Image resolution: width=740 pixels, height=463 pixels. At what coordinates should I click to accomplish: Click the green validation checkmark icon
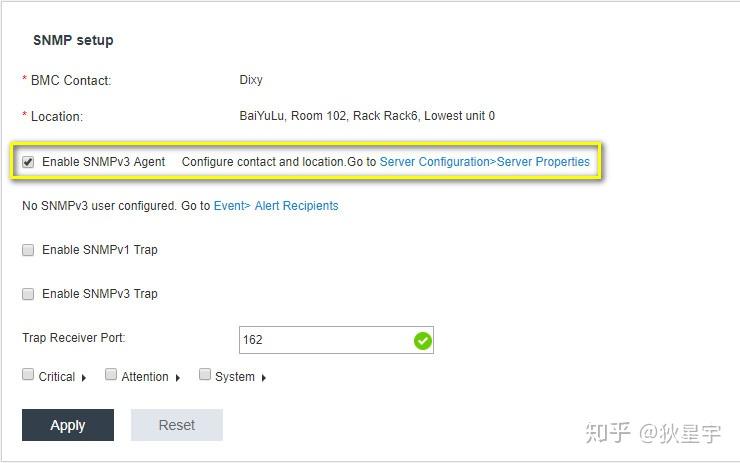click(x=422, y=341)
